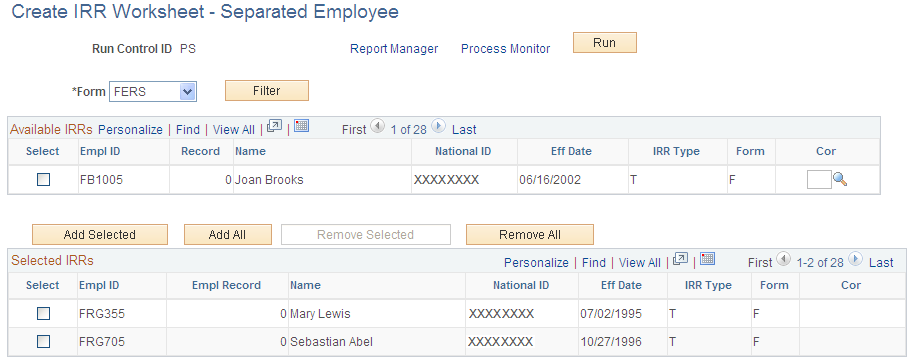The image size is (915, 363).
Task: Show next row in Available IRRs
Action: click(438, 126)
